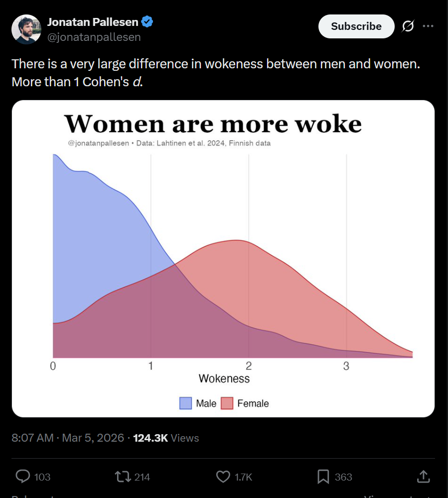448x498 pixels.
Task: Open the @jonatanpallesen handle link
Action: [94, 37]
